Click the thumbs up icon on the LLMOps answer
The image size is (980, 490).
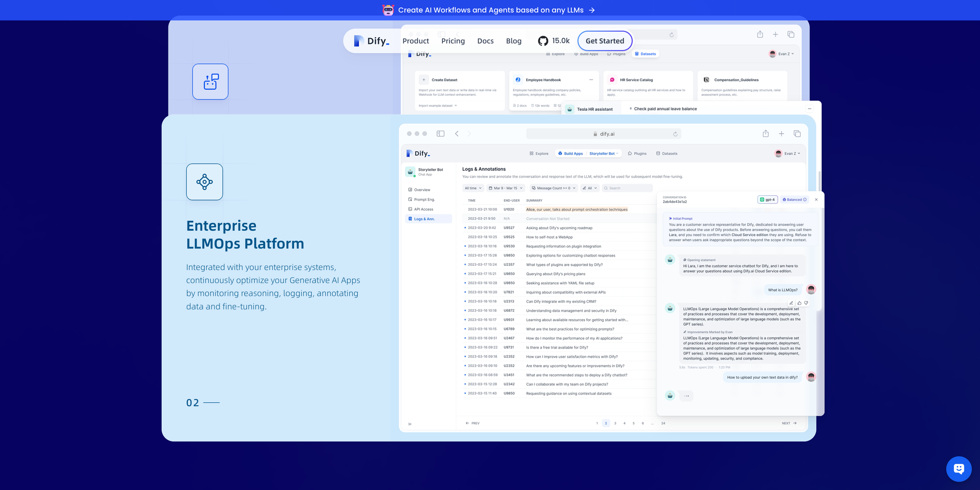(799, 303)
